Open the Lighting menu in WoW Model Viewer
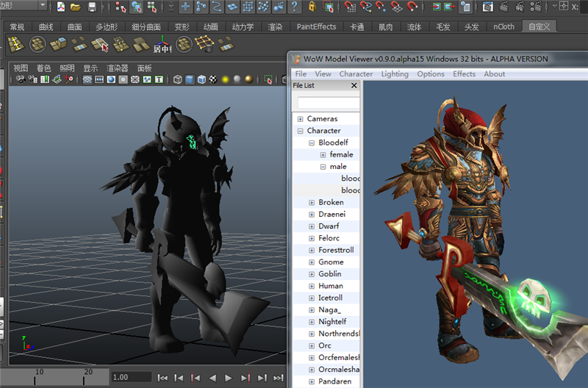This screenshot has height=388, width=588. [x=395, y=73]
